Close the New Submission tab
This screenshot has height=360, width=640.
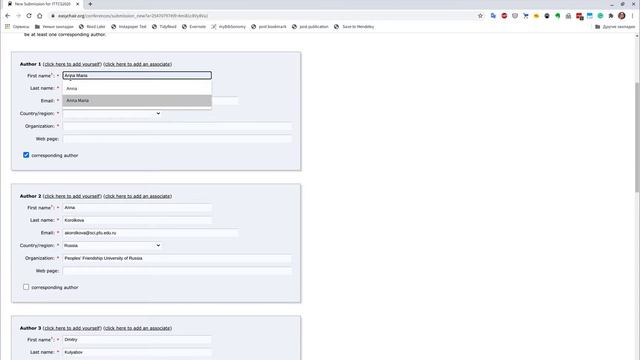(x=78, y=4)
